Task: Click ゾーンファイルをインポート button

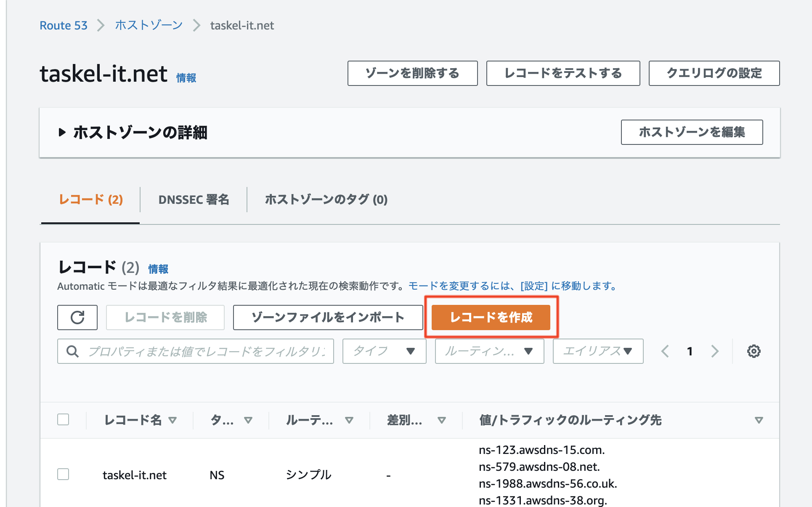Action: pos(328,318)
